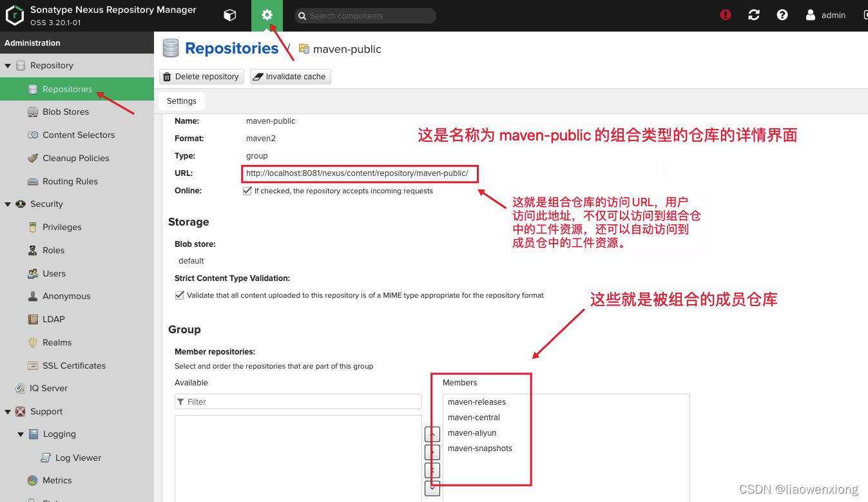The width and height of the screenshot is (868, 502).
Task: Click the red system status alert icon
Action: 726,15
